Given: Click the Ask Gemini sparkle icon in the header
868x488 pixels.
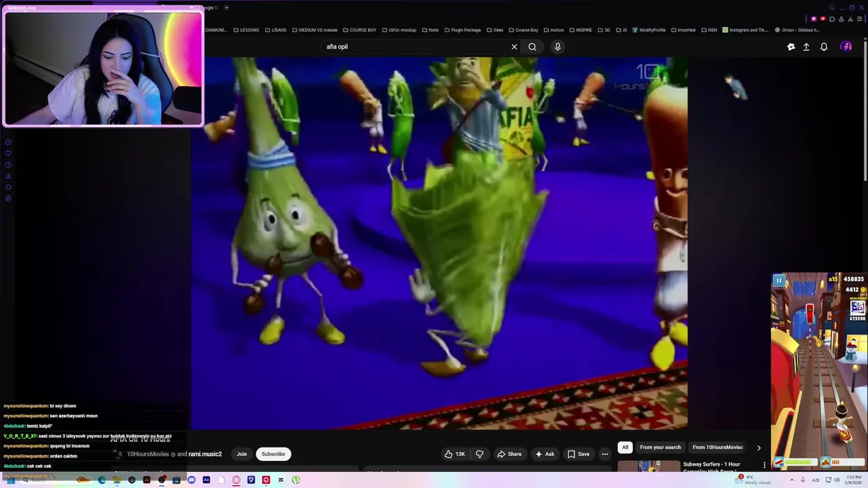Looking at the screenshot, I should pos(791,47).
